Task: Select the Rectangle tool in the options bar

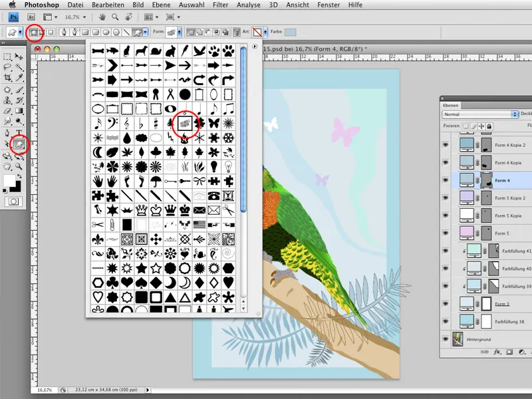Action: pos(84,32)
